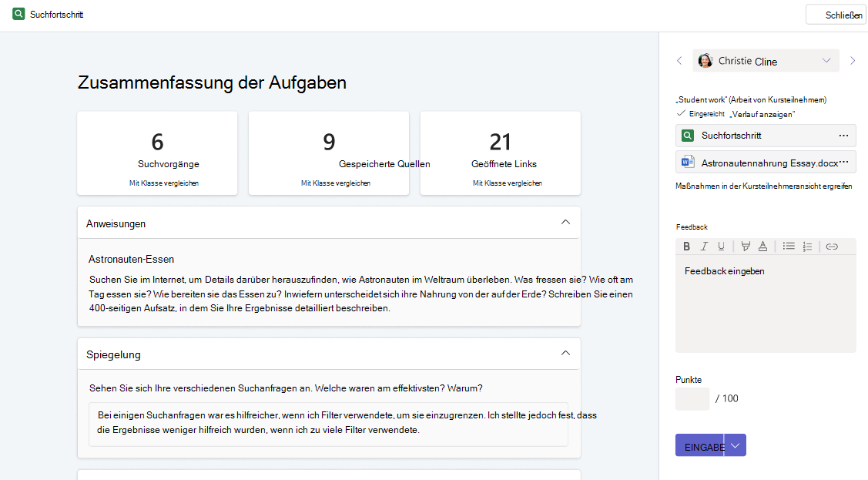The width and height of the screenshot is (868, 480).
Task: Open the Suchfortschritt attachment
Action: click(x=766, y=136)
